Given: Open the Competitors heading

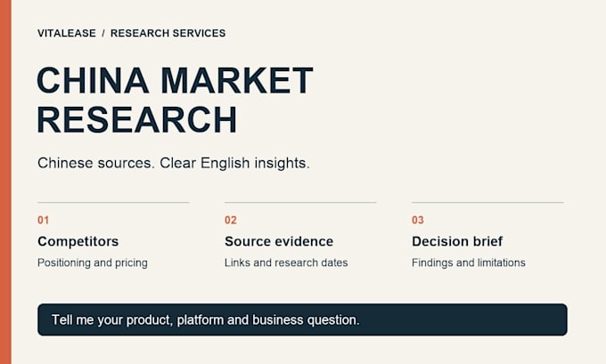Looking at the screenshot, I should pos(78,241).
